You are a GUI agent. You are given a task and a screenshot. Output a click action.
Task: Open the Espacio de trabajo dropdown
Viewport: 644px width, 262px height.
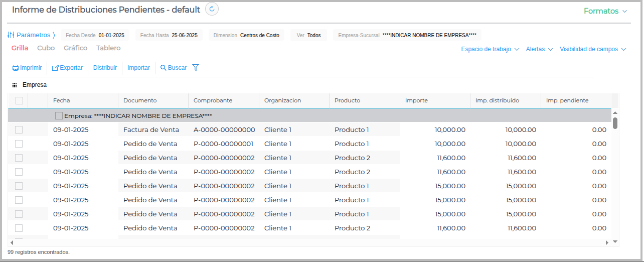490,49
